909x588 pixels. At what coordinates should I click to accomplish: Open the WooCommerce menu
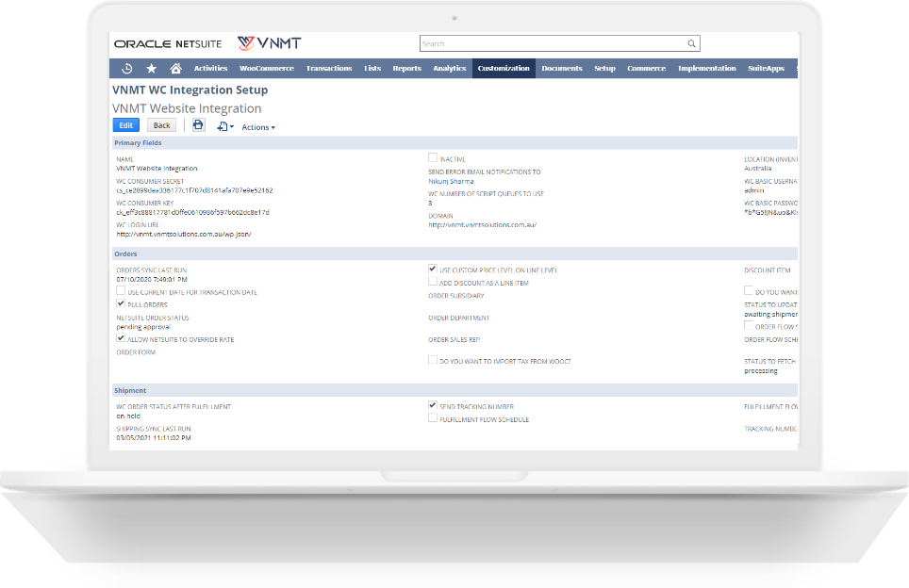tap(267, 68)
